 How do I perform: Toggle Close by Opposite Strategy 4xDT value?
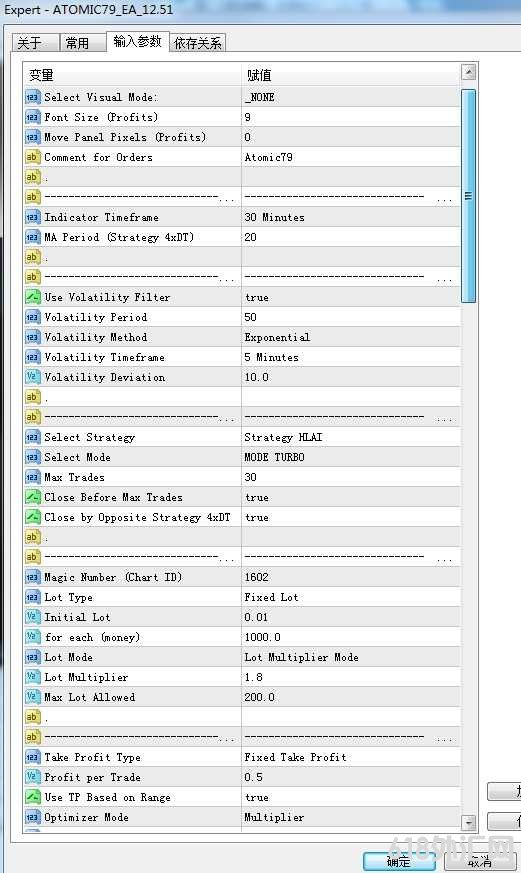(x=351, y=517)
